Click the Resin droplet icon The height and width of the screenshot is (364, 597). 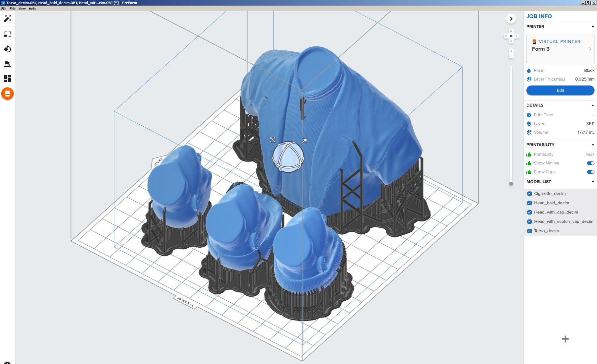coord(529,70)
